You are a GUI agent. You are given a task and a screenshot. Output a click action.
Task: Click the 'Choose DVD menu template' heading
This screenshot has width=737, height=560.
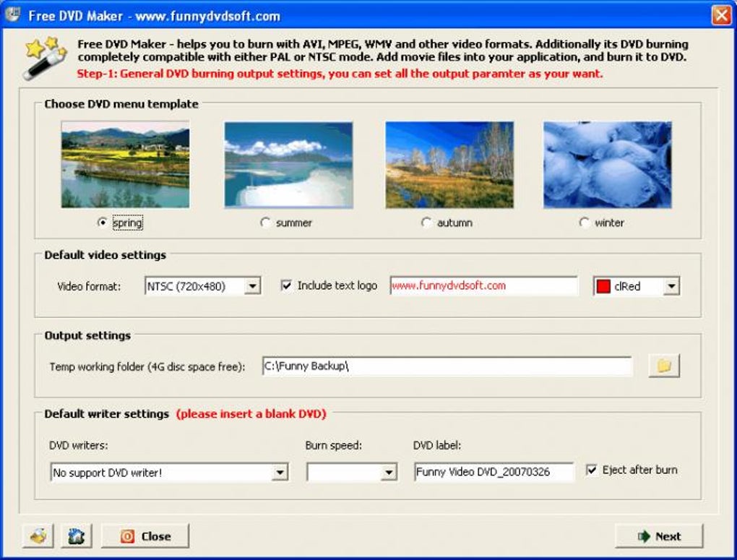[x=121, y=104]
